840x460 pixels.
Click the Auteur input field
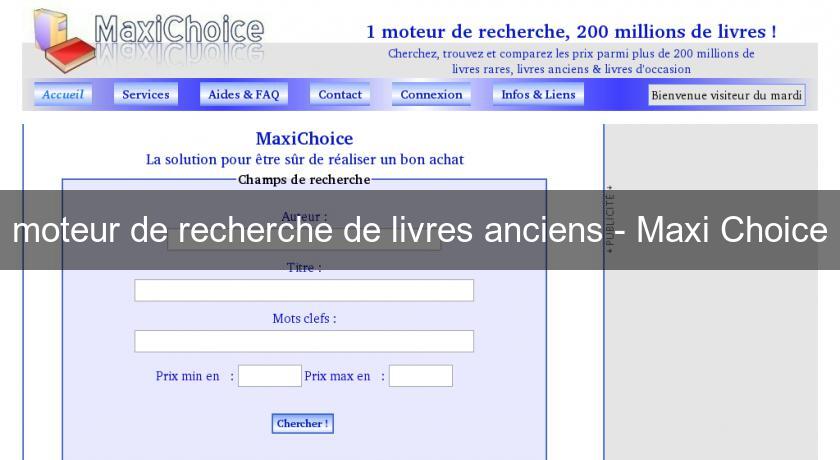[x=304, y=239]
